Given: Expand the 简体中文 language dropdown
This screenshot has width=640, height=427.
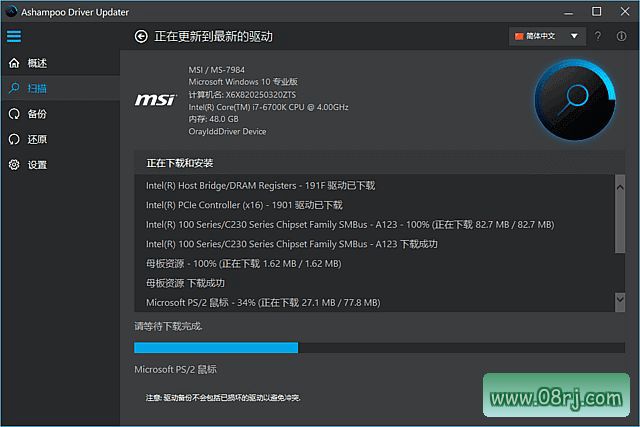Looking at the screenshot, I should point(546,36).
